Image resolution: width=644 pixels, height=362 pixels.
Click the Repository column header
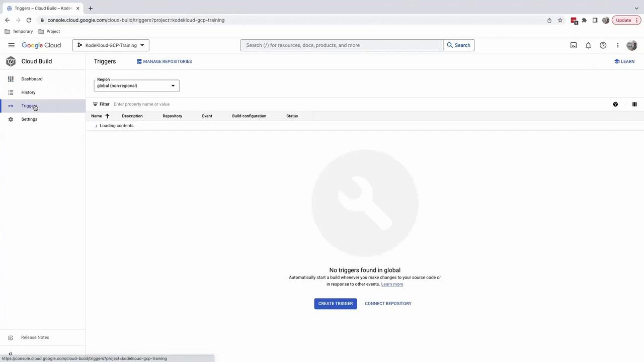[x=173, y=116]
